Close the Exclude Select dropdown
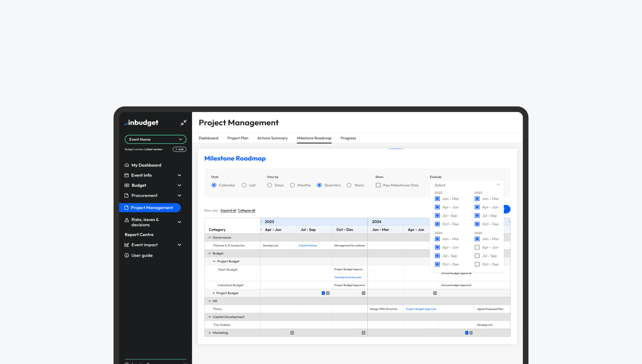Image resolution: width=642 pixels, height=364 pixels. point(498,185)
